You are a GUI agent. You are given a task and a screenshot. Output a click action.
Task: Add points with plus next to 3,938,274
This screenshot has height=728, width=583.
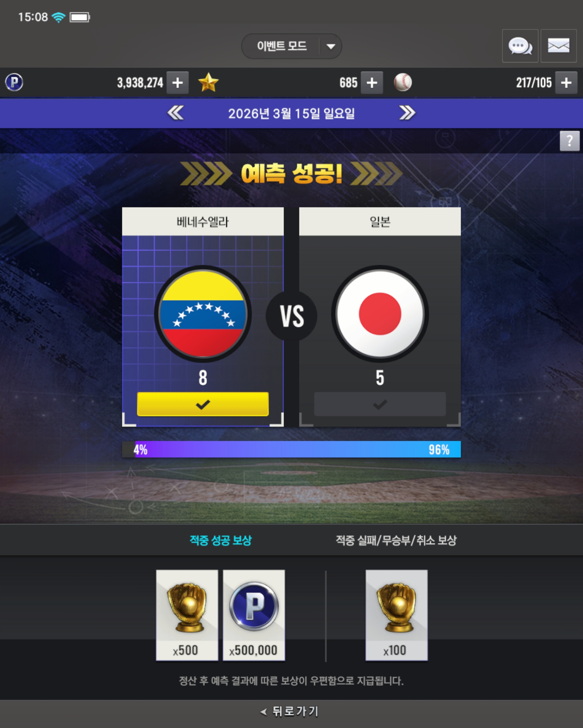(178, 83)
